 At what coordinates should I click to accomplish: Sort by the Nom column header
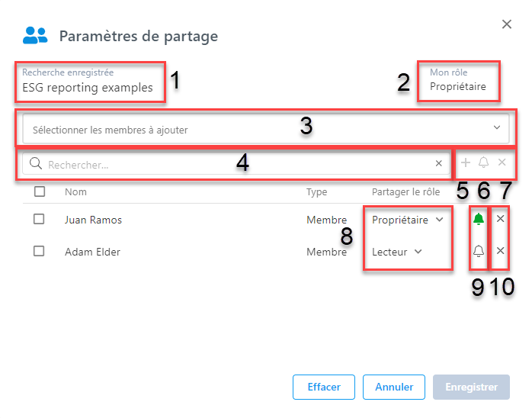click(x=75, y=192)
